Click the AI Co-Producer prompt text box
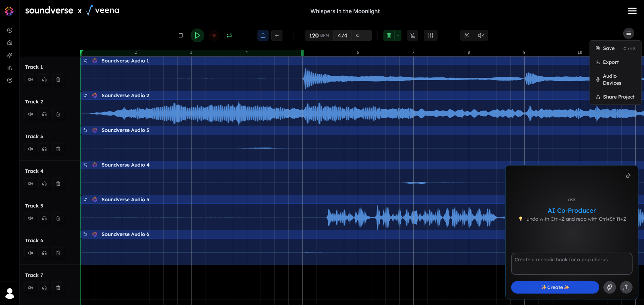Screen dimensions: 644x305 (x=571, y=264)
